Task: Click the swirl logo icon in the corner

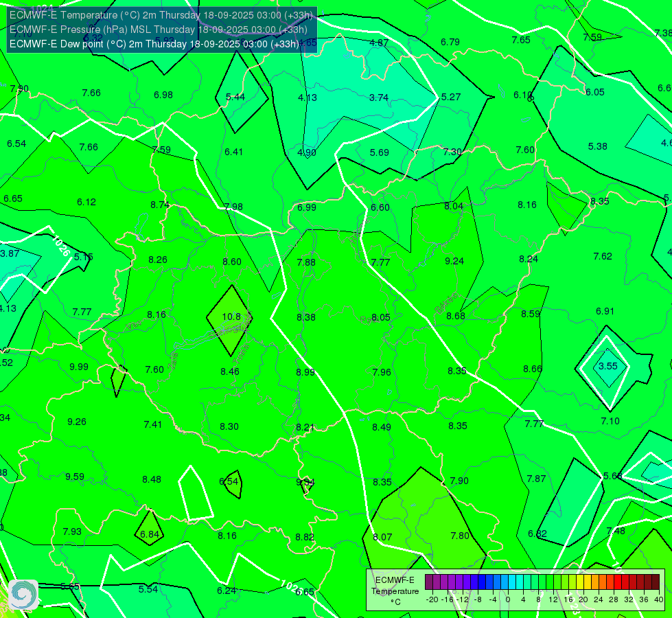Action: (23, 595)
